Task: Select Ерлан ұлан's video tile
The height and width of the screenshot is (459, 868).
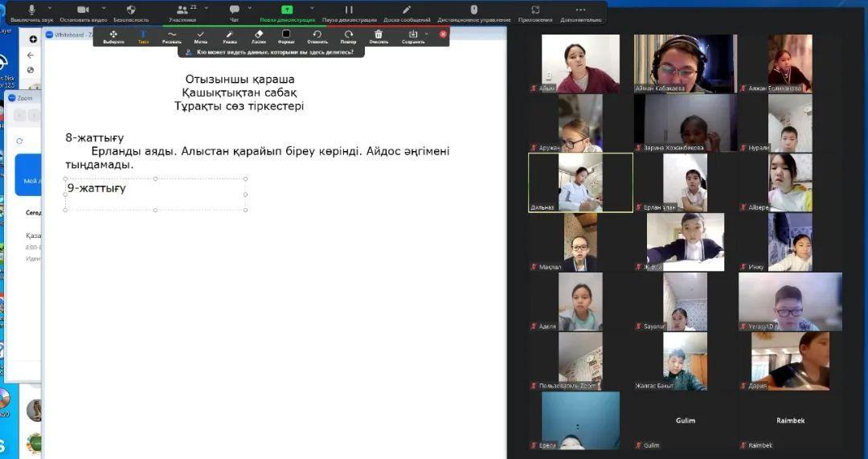Action: click(x=686, y=182)
